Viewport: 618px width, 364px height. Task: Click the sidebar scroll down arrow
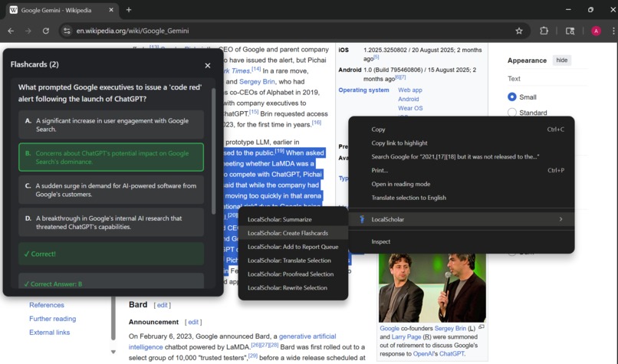[113, 352]
